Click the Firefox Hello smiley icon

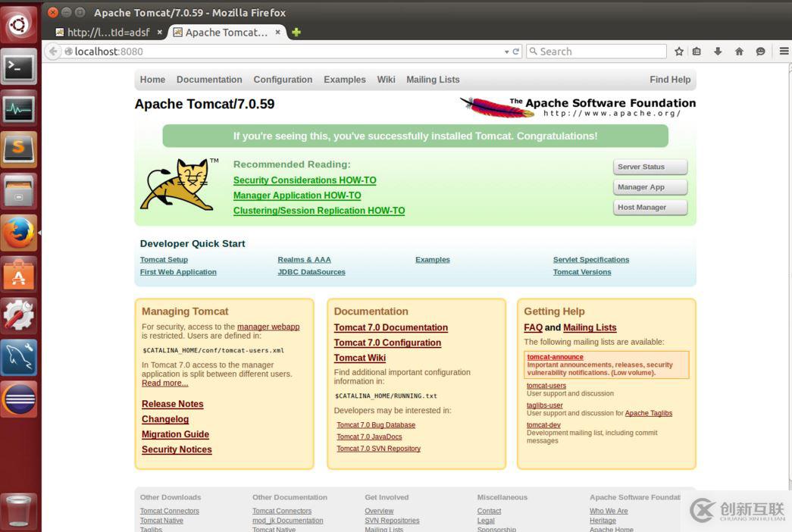click(x=760, y=51)
